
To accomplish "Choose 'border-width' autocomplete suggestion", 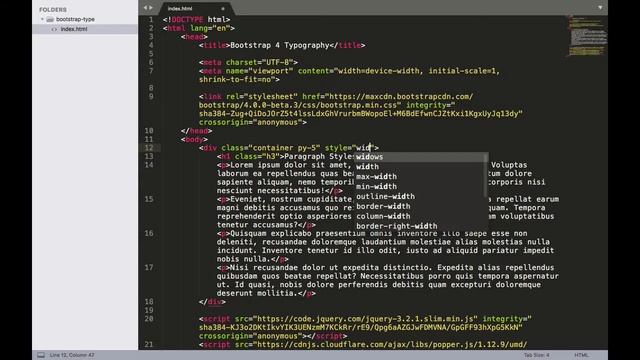I will pyautogui.click(x=420, y=207).
